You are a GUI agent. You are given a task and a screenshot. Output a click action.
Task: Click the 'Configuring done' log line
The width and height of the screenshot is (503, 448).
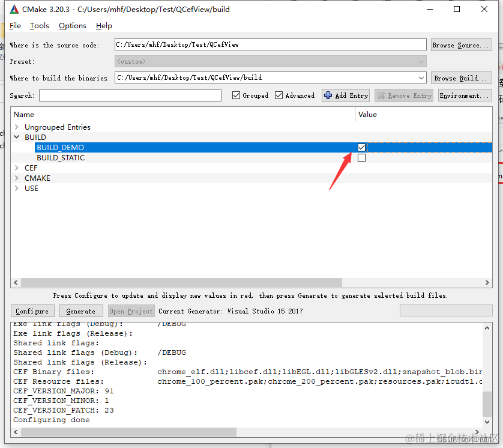coord(52,420)
